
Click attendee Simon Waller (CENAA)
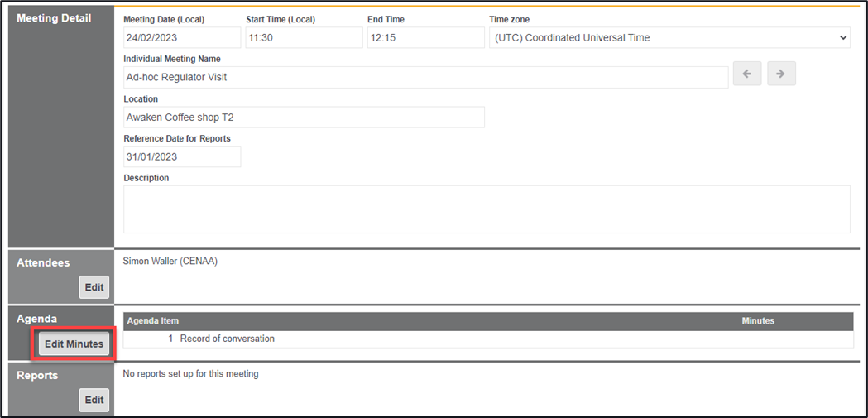(x=170, y=261)
